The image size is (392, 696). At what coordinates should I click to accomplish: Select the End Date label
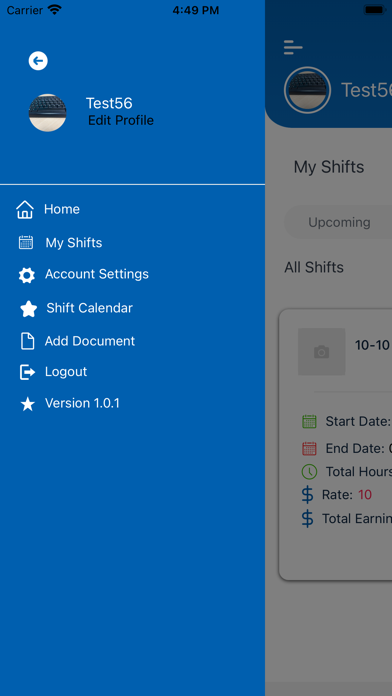(x=355, y=448)
